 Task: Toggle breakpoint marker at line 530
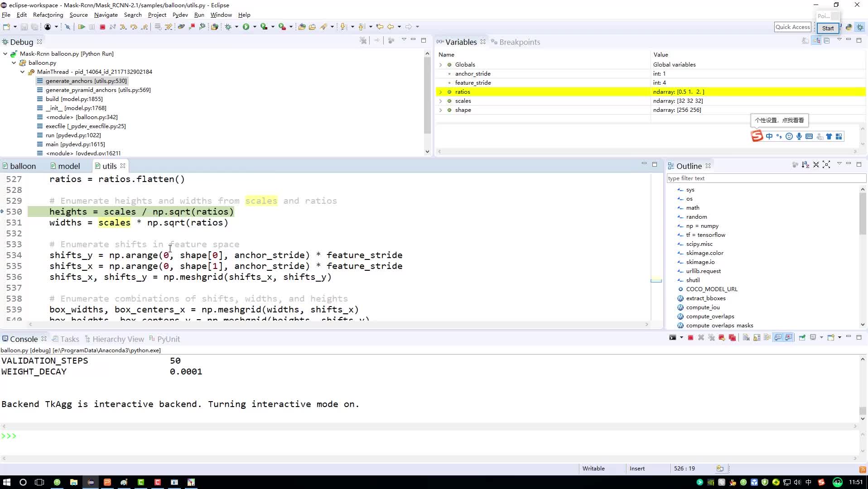(2, 211)
